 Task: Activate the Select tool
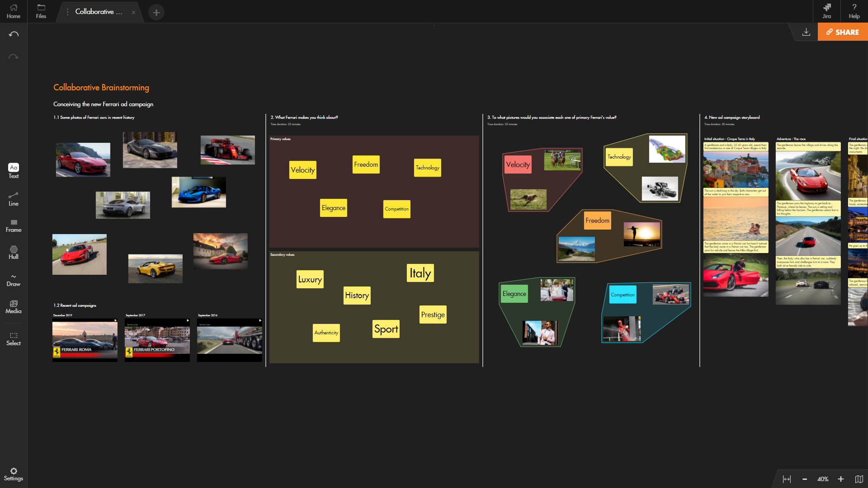[x=14, y=338]
